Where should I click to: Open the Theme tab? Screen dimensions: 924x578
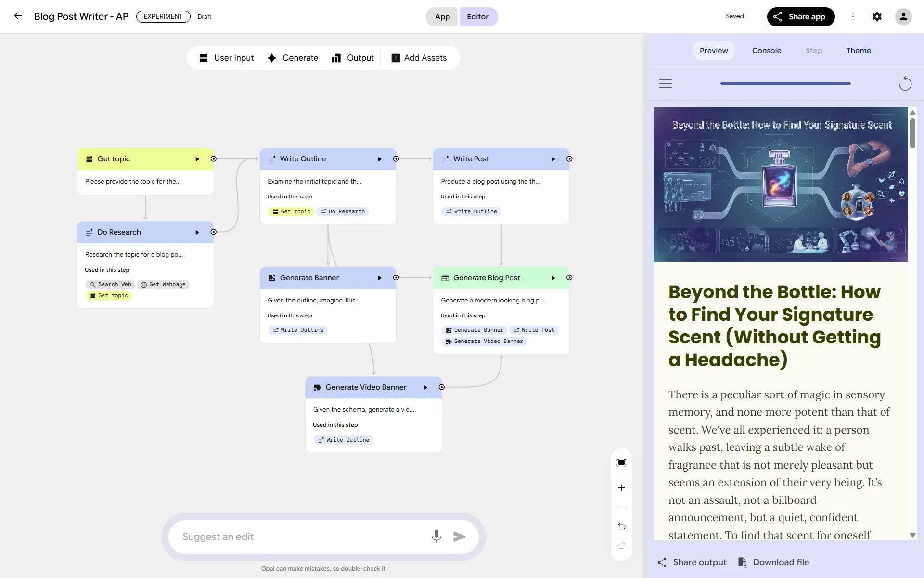pos(858,51)
